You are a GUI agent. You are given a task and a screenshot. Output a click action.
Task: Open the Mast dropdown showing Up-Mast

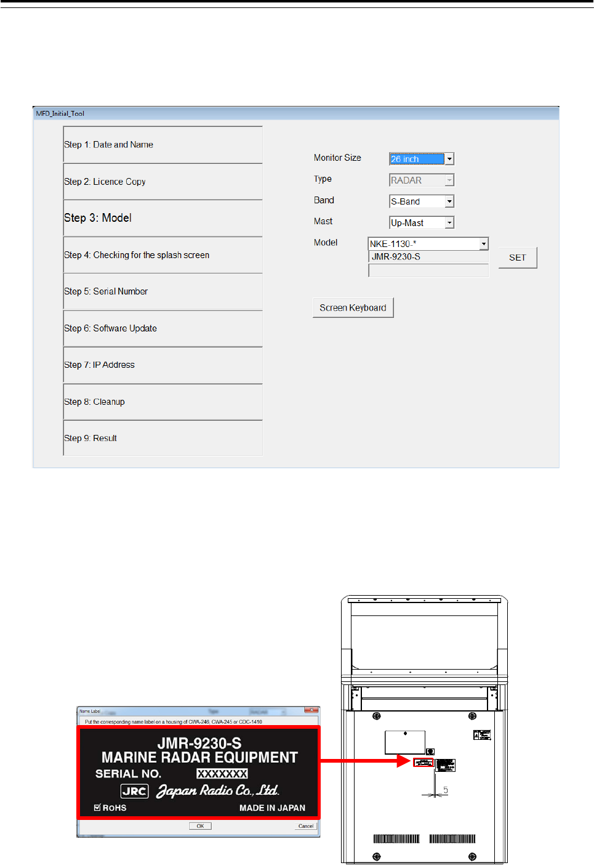coord(422,222)
